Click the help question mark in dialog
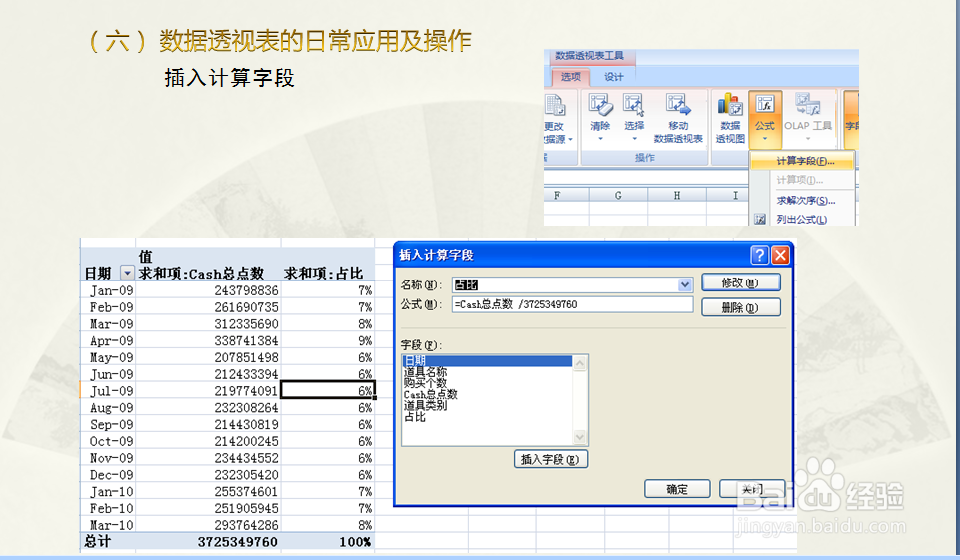 click(760, 255)
